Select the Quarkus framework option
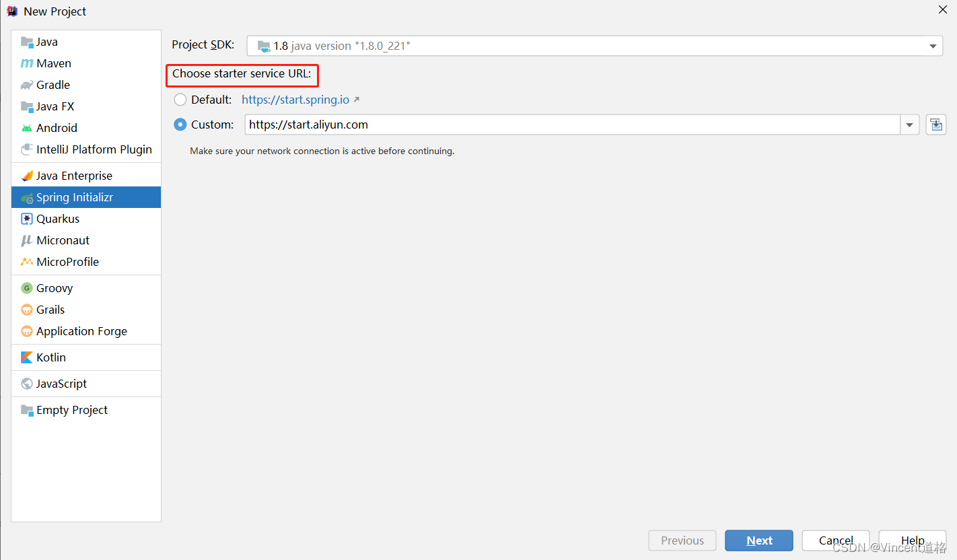The width and height of the screenshot is (957, 560). [58, 218]
